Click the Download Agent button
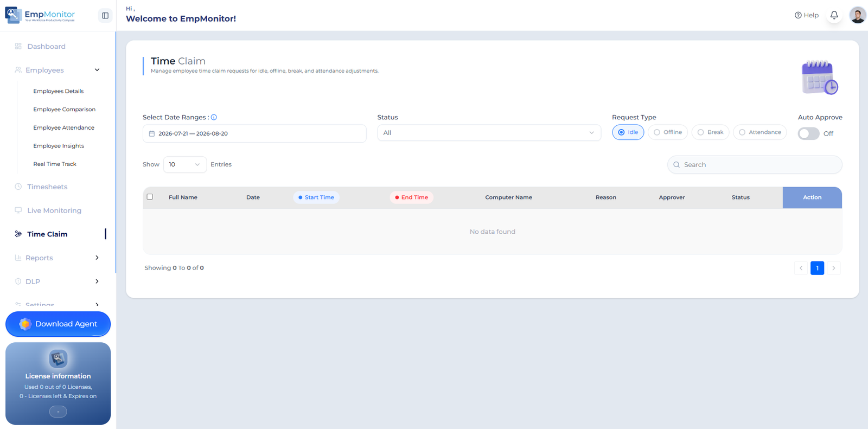 point(58,324)
